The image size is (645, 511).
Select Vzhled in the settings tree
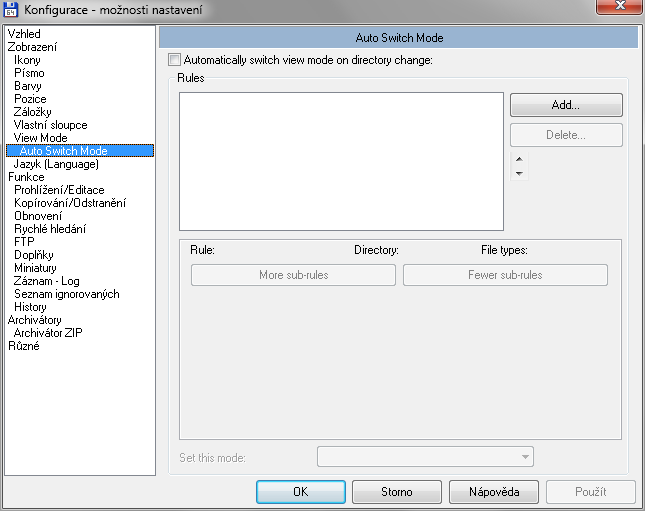click(24, 34)
